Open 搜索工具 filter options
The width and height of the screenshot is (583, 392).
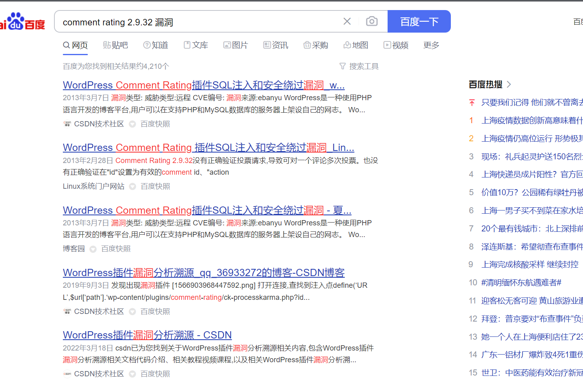click(x=359, y=66)
